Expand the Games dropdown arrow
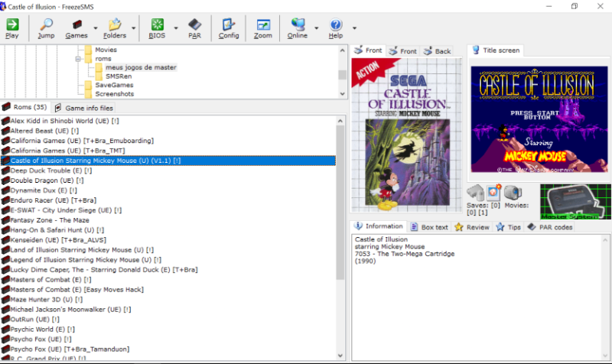612x364 pixels. [x=96, y=28]
